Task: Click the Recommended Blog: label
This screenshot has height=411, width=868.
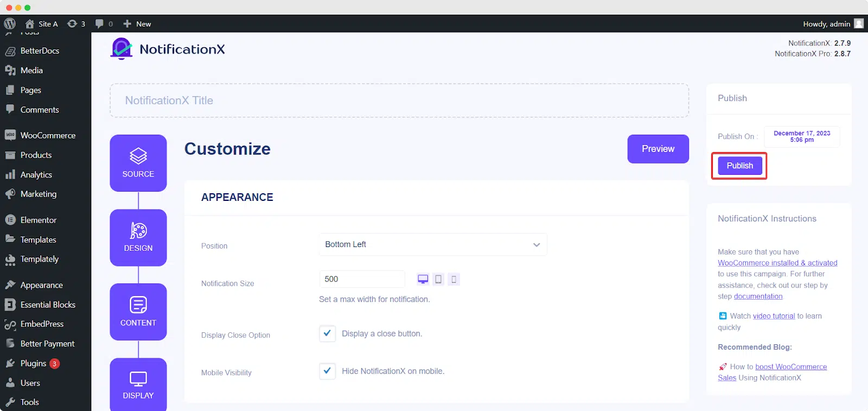Action: [x=755, y=347]
